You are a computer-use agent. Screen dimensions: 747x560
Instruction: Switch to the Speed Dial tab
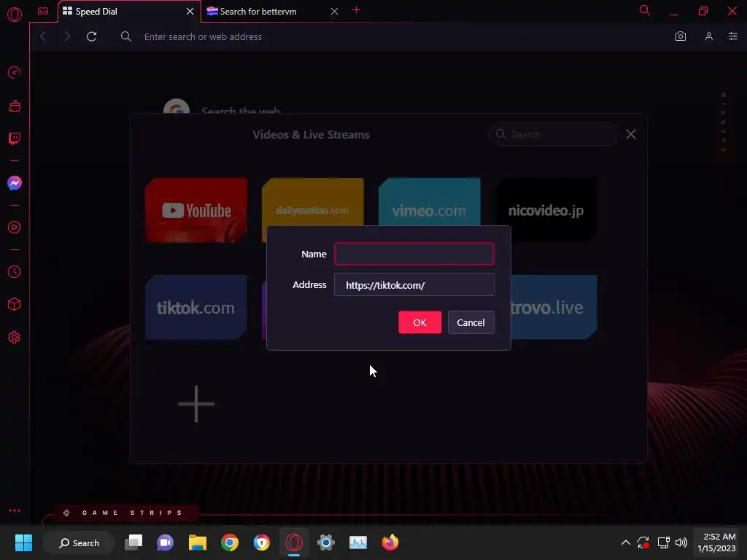(x=124, y=12)
